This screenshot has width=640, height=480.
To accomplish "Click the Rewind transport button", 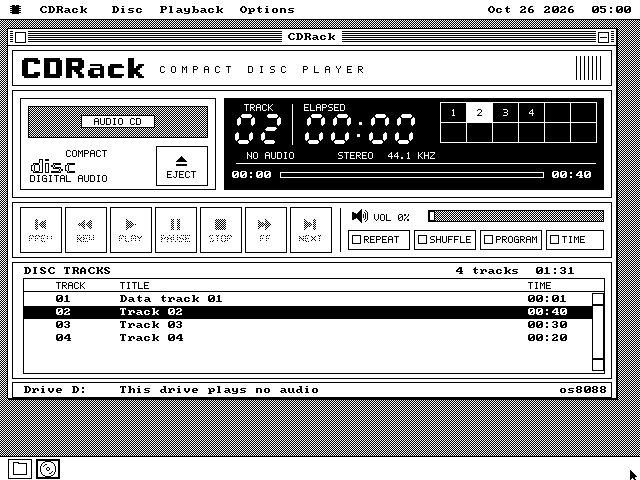I will (x=86, y=230).
